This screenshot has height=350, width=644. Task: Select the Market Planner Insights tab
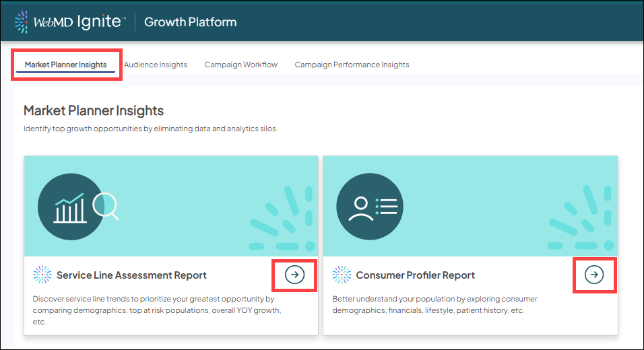(x=65, y=65)
